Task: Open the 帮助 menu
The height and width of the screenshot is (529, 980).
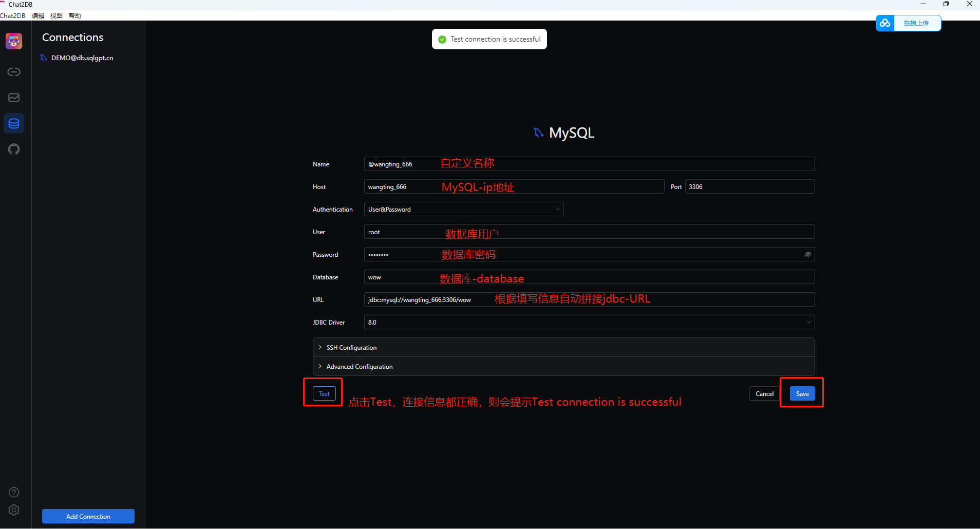Action: 75,15
